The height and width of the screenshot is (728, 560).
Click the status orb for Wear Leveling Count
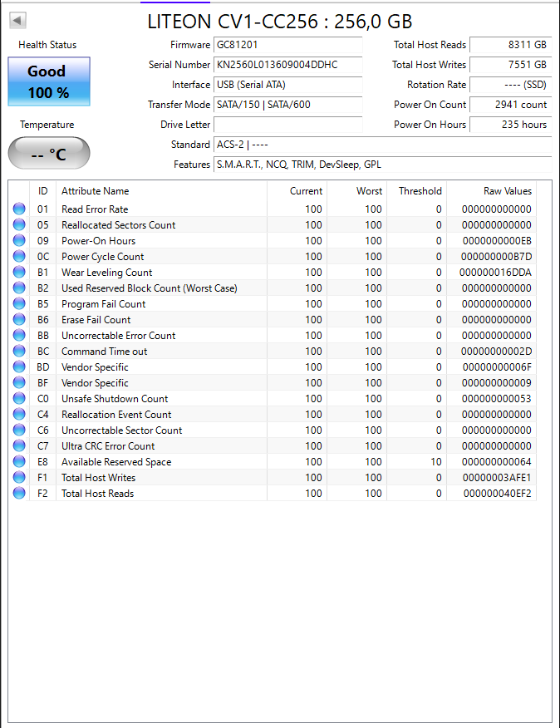coord(19,272)
